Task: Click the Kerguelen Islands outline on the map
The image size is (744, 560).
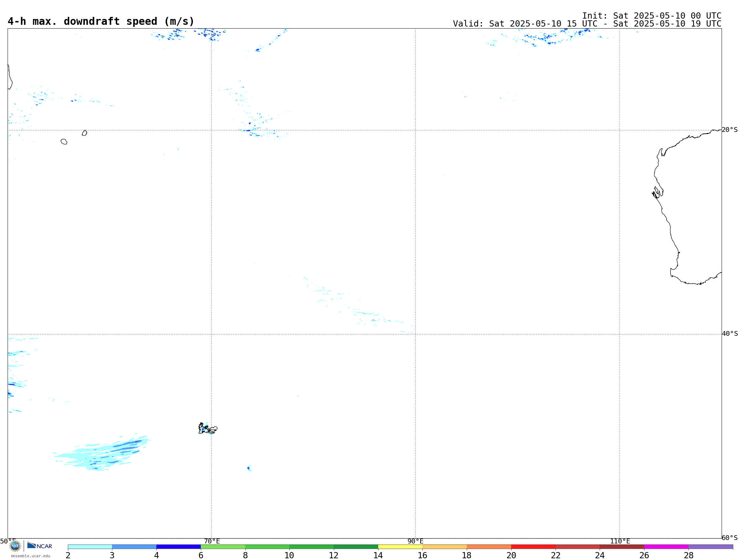Action: tap(208, 428)
